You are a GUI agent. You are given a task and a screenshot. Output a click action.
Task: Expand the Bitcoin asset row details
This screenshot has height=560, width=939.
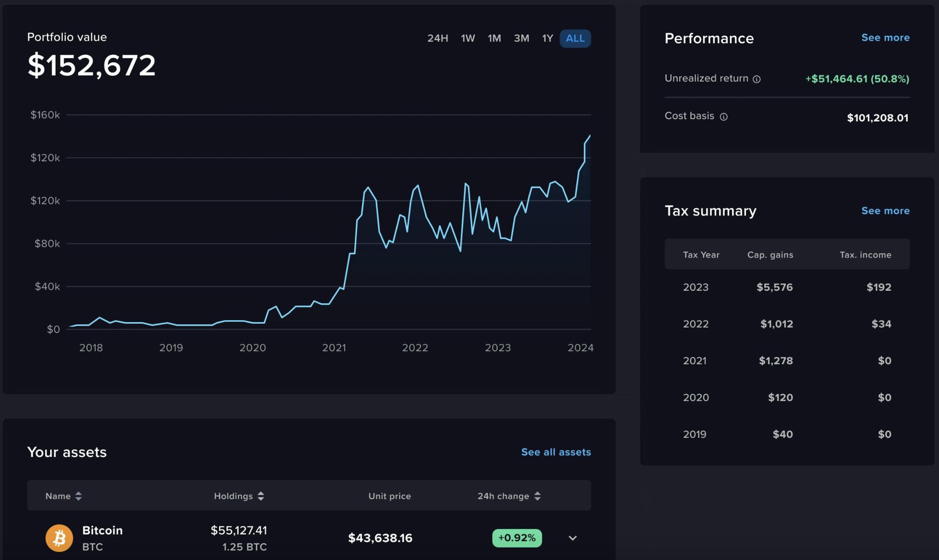coord(572,538)
